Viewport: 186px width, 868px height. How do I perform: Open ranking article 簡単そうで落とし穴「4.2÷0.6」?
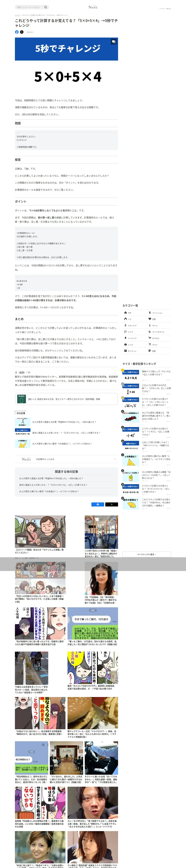[156, 373]
